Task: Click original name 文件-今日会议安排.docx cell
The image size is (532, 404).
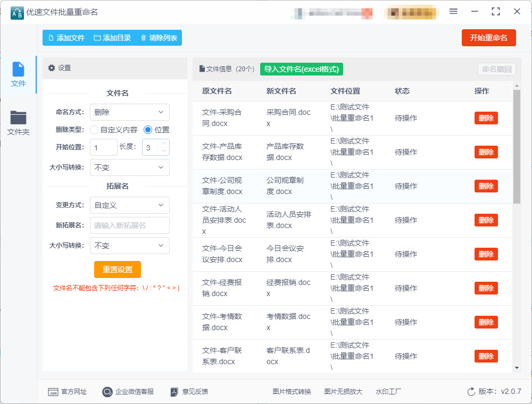Action: pyautogui.click(x=222, y=254)
